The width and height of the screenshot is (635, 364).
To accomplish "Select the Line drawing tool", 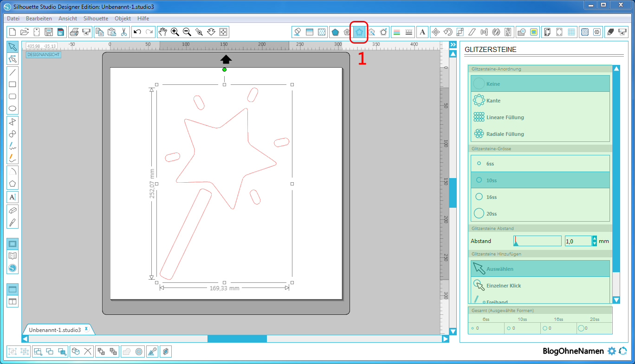I will coord(13,72).
